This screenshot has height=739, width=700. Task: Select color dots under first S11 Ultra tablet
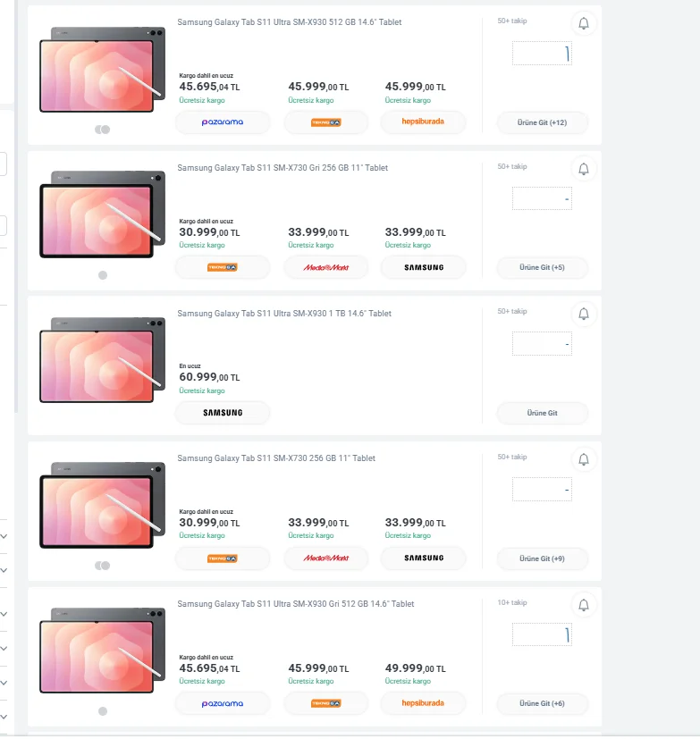tap(102, 130)
